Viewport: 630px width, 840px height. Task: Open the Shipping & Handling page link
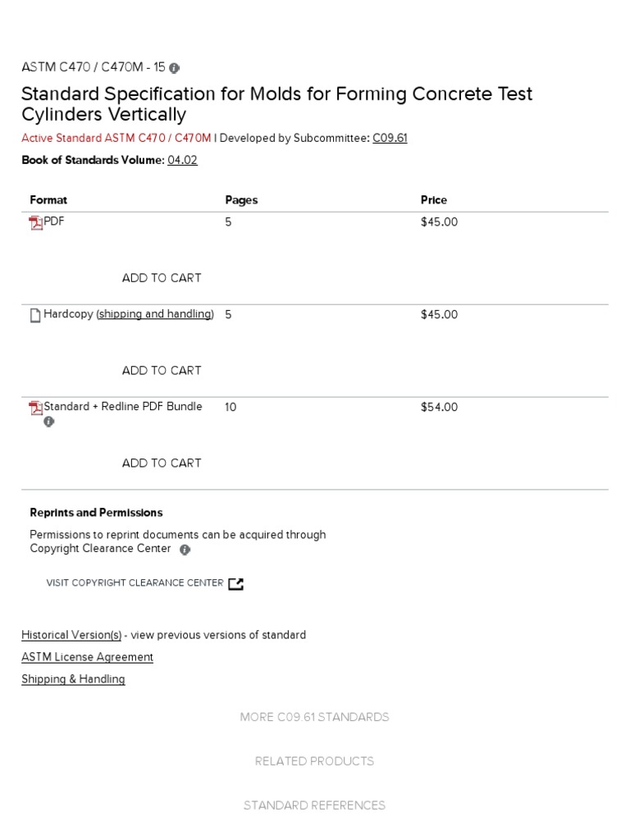[x=73, y=679]
